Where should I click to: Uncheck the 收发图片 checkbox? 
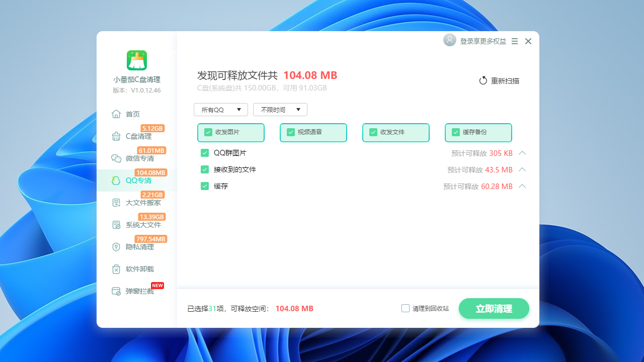tap(208, 132)
